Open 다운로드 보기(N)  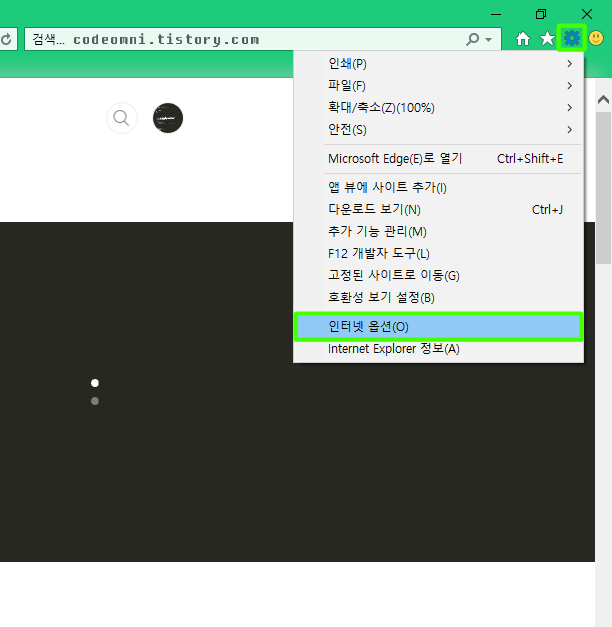[438, 209]
